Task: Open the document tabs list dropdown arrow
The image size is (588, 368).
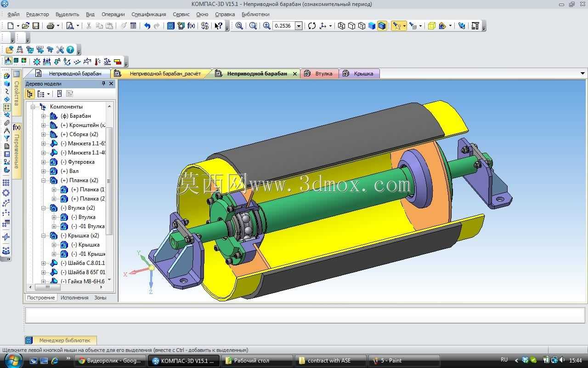Action: click(582, 74)
